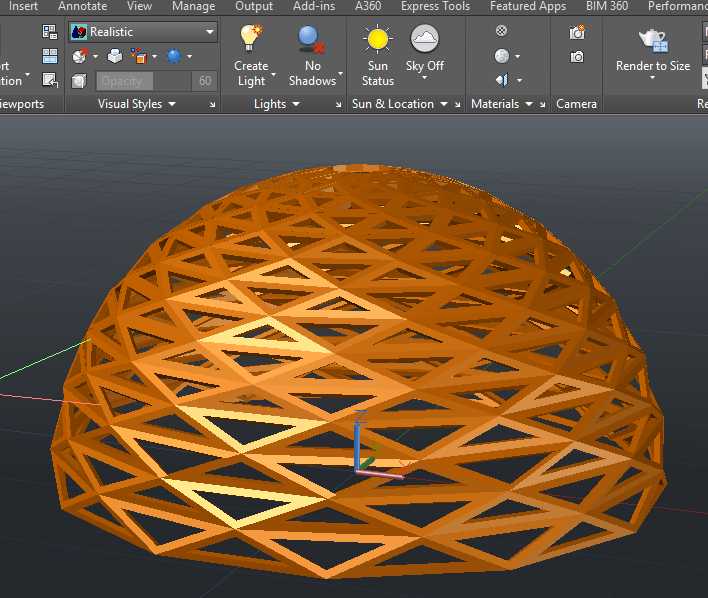Open the Materials Browser checkered sphere icon

pyautogui.click(x=501, y=31)
